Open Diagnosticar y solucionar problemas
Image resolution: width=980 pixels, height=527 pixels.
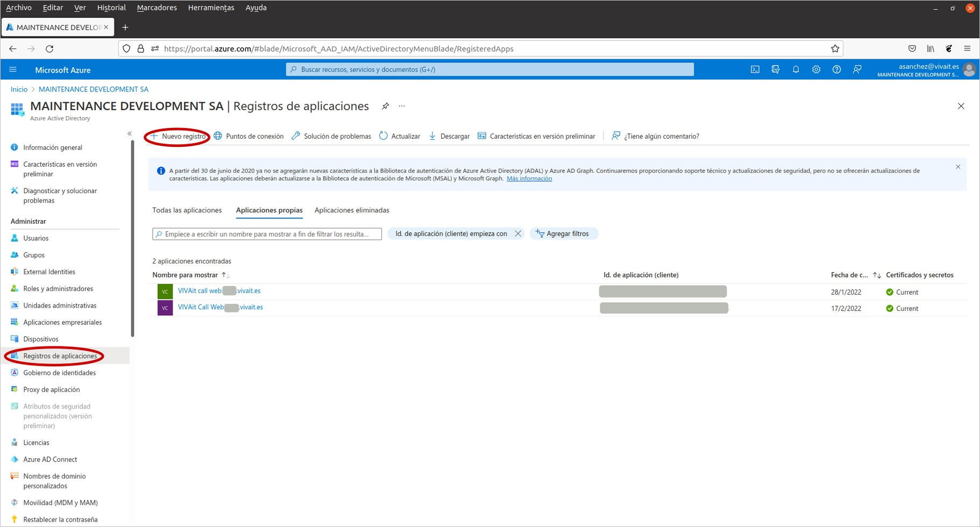60,196
